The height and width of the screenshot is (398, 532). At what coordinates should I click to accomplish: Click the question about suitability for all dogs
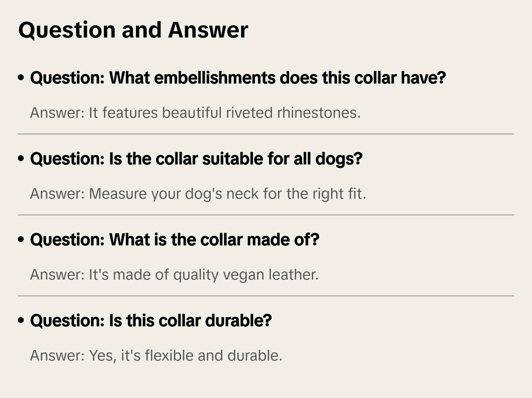(196, 159)
